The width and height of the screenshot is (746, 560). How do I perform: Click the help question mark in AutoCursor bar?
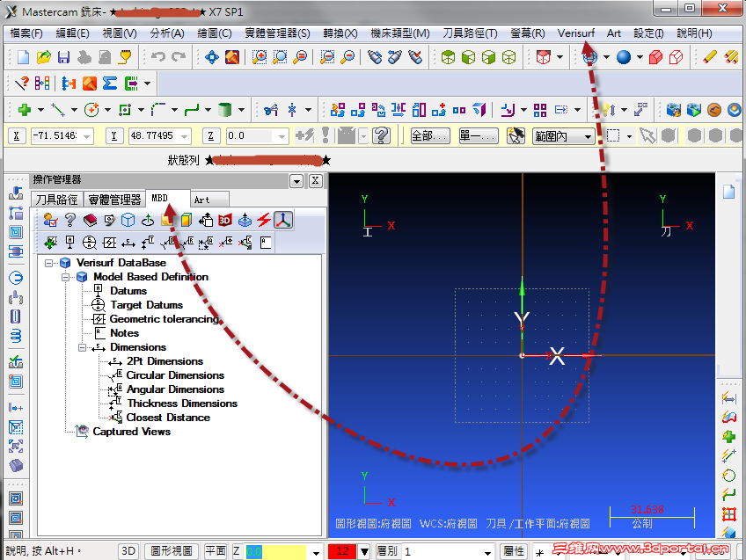pos(381,136)
